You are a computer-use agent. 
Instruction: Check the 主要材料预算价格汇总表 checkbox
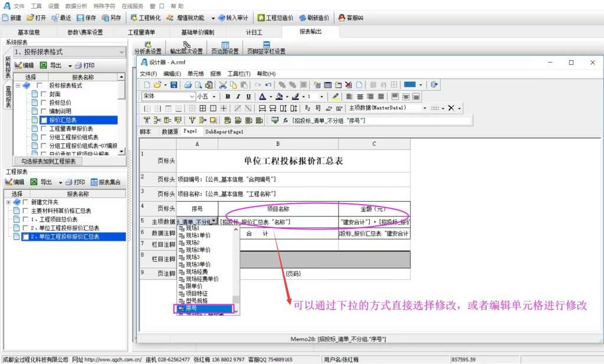point(25,211)
